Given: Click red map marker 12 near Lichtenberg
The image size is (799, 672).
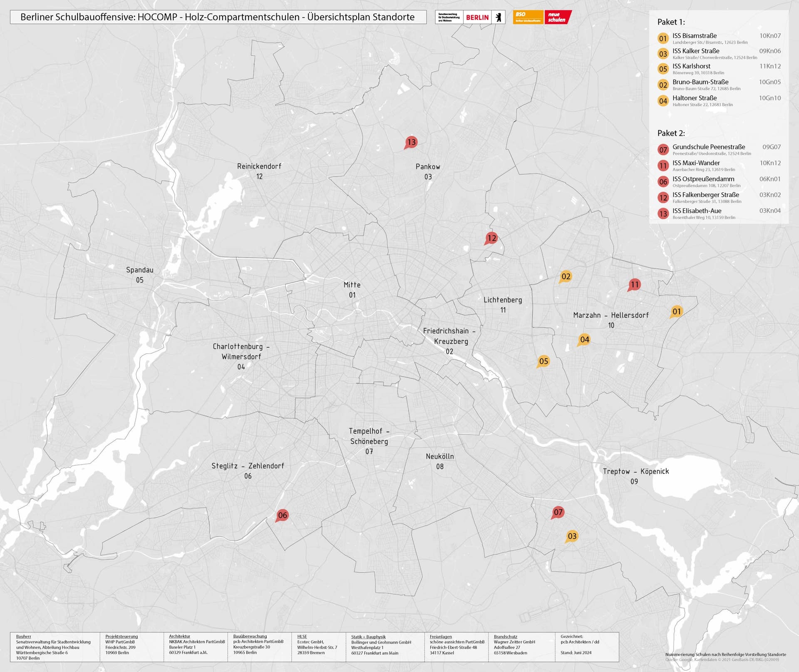Looking at the screenshot, I should point(491,238).
